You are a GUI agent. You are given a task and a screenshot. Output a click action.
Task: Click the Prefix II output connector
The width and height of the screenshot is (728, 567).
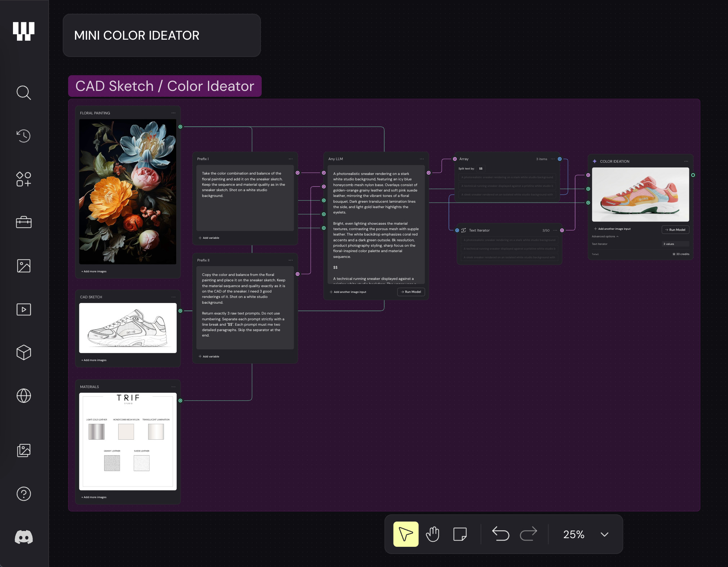[x=297, y=274]
